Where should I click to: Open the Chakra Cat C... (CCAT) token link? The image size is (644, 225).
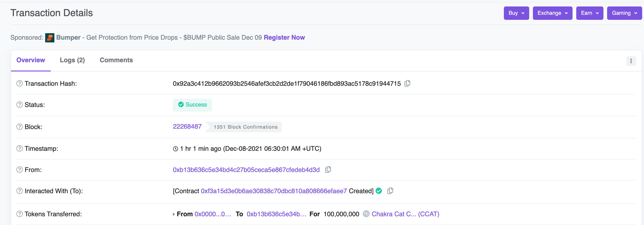point(405,214)
